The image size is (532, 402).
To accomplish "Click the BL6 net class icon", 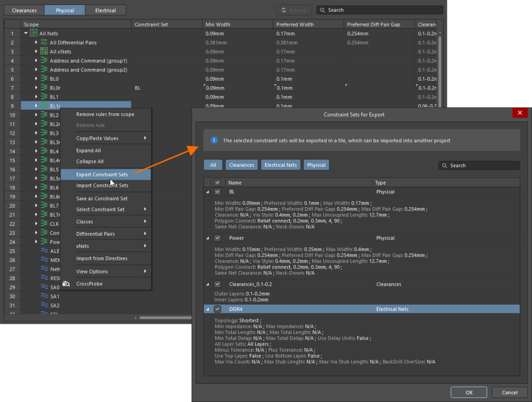I will coord(44,187).
